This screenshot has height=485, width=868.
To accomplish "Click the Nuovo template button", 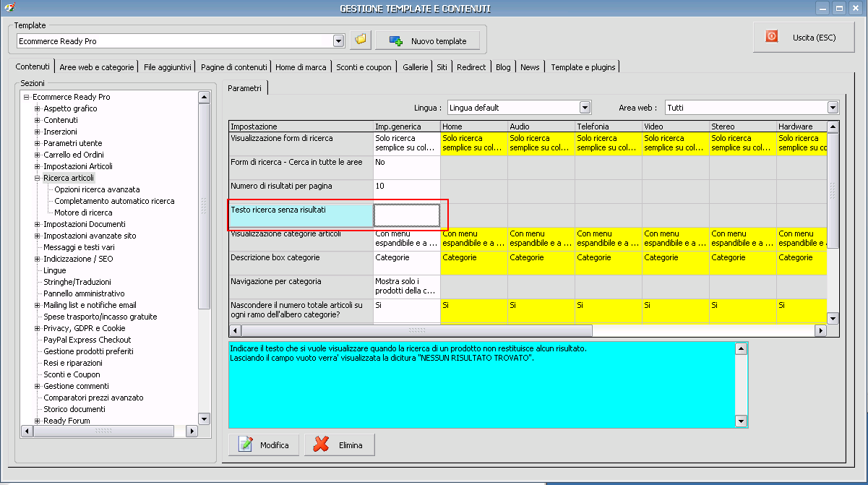I will [x=428, y=40].
